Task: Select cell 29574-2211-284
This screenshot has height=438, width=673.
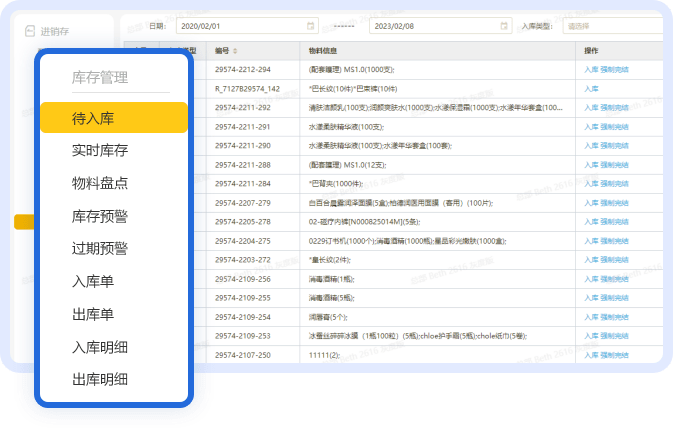Action: (x=243, y=184)
